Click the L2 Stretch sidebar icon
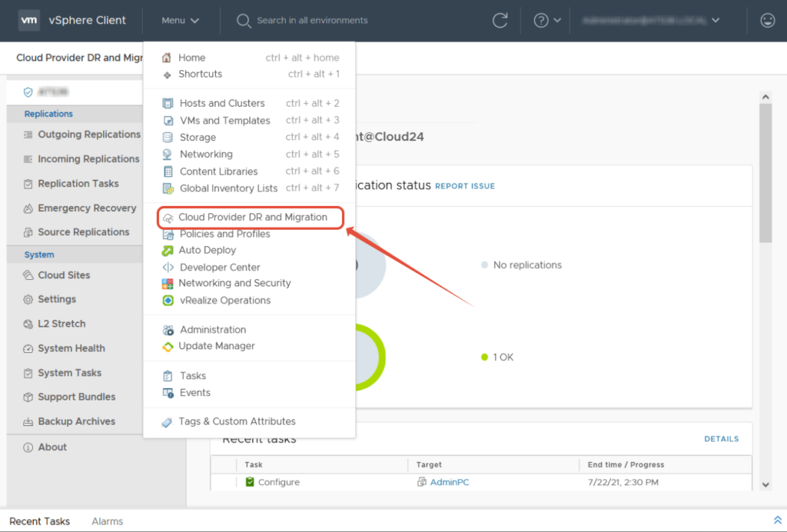Image resolution: width=787 pixels, height=532 pixels. coord(28,324)
